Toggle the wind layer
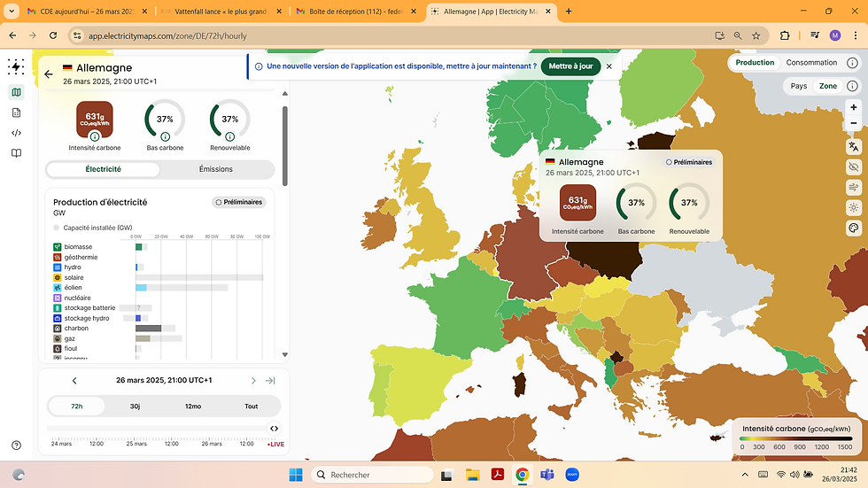Viewport: 868px width, 488px height. click(x=854, y=188)
